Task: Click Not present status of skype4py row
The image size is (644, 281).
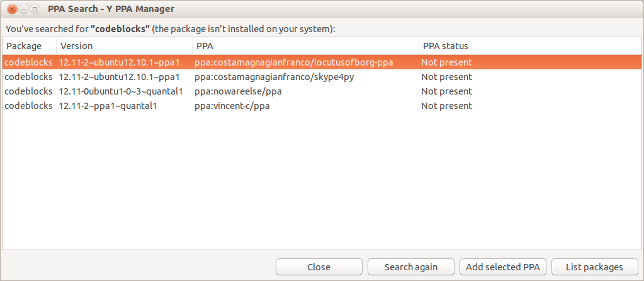Action: tap(446, 77)
